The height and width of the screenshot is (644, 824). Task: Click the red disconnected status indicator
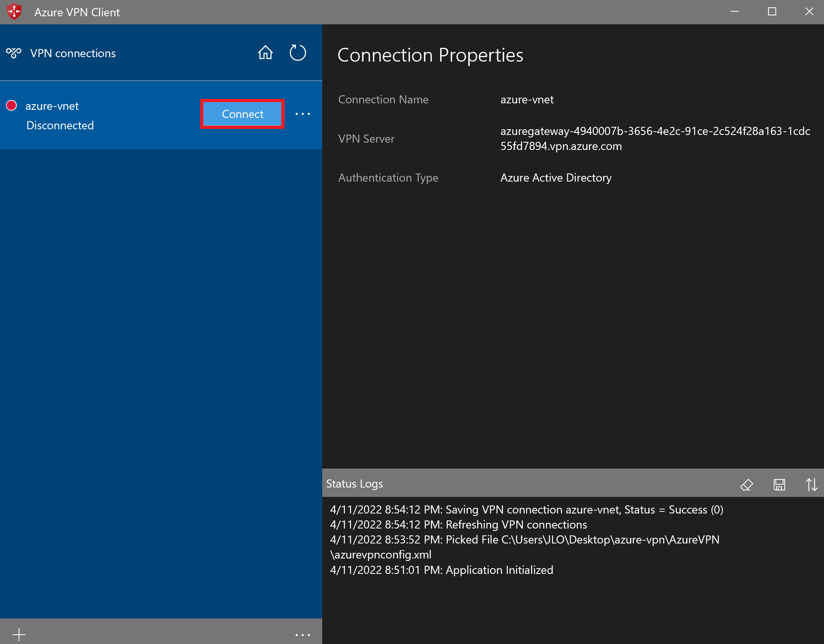(x=11, y=105)
